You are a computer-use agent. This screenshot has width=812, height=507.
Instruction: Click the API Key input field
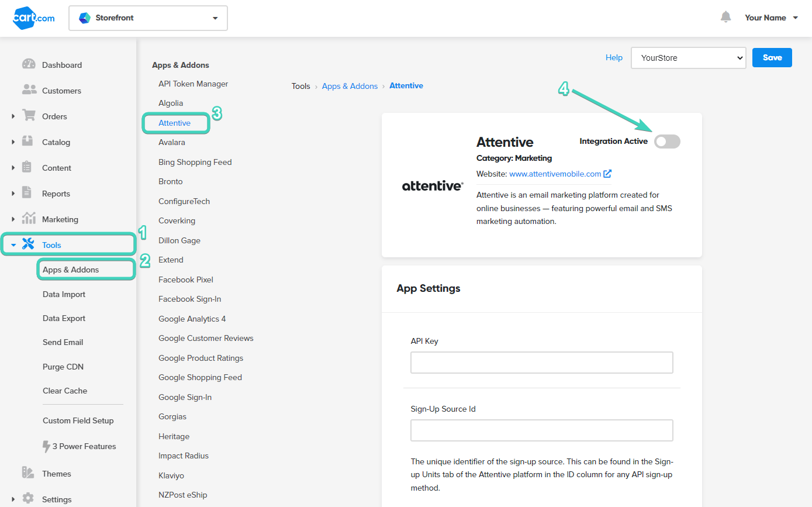[542, 363]
